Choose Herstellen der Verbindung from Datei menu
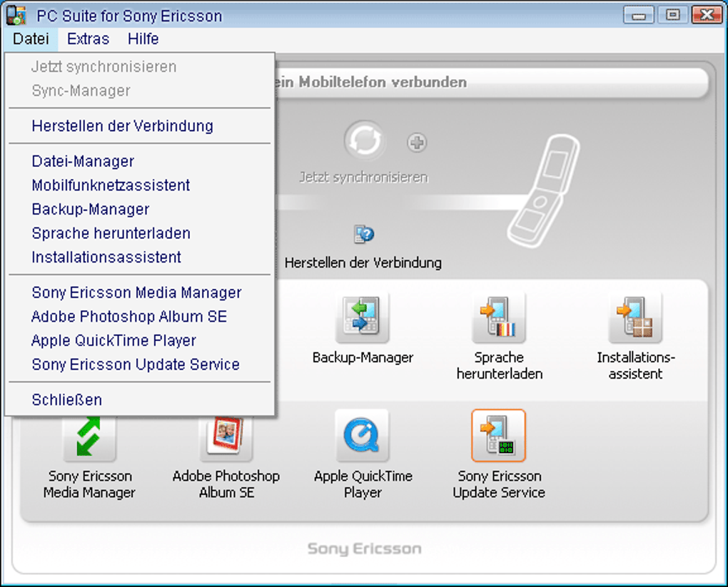The height and width of the screenshot is (587, 728). coord(139,126)
